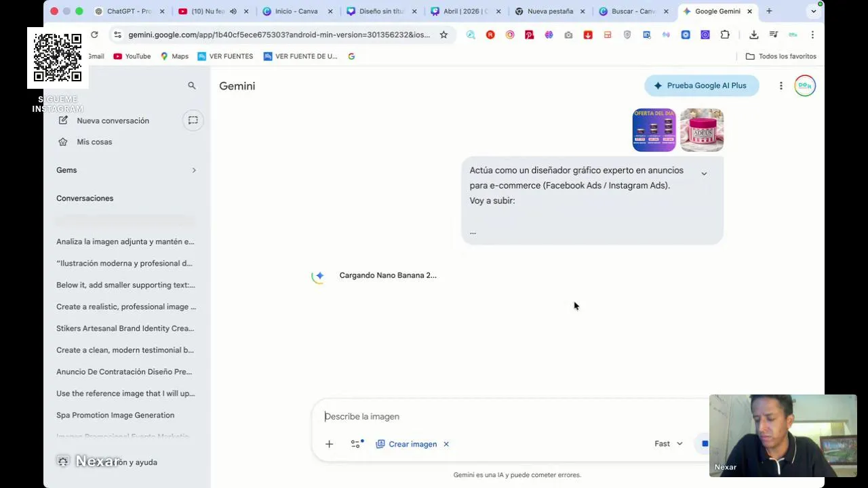Open the VER FUENTES bookmark
The image size is (868, 488).
point(225,56)
